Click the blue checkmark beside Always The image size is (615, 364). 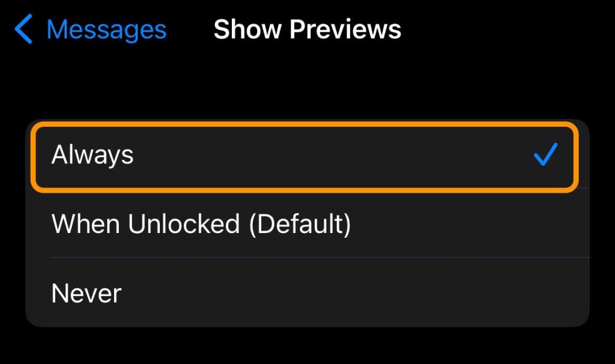545,155
